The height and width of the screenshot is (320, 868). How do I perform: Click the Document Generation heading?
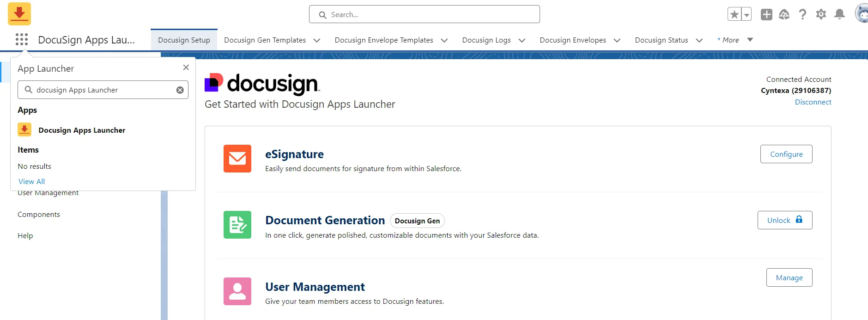point(325,220)
